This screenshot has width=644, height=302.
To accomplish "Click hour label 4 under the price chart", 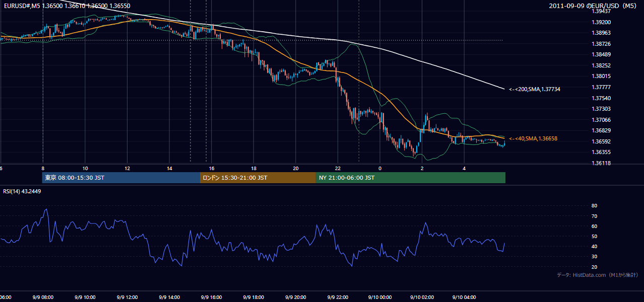I will pos(464,168).
